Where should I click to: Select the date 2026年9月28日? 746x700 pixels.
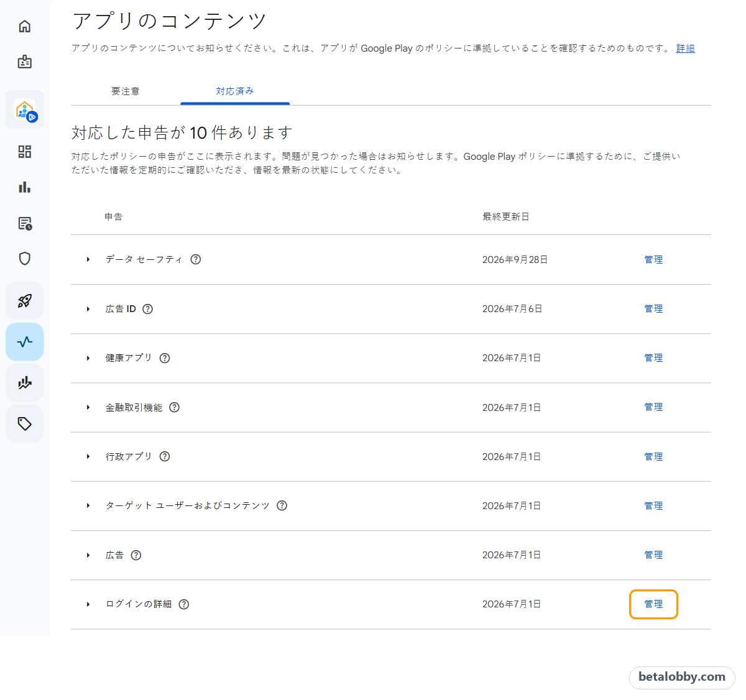click(x=515, y=259)
